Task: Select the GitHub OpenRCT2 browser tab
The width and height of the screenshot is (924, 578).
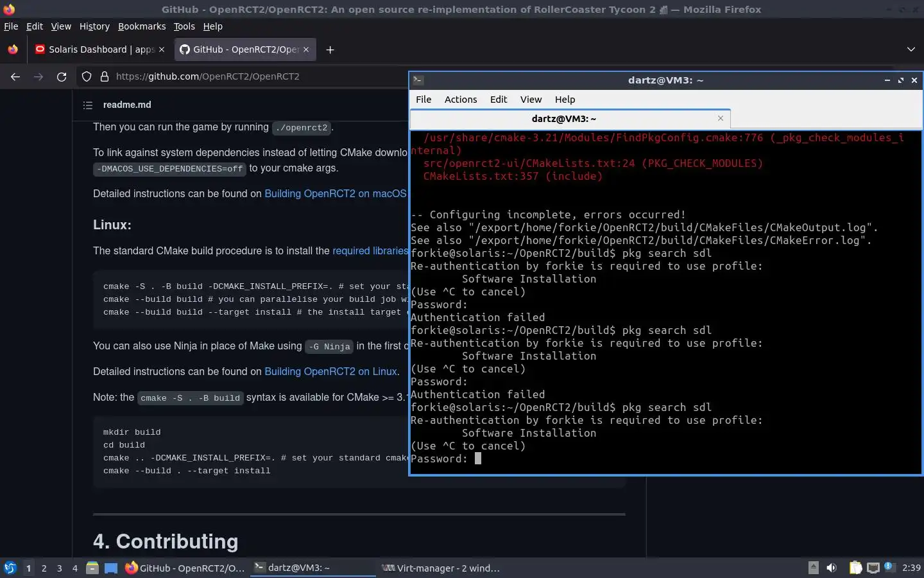Action: [x=245, y=49]
